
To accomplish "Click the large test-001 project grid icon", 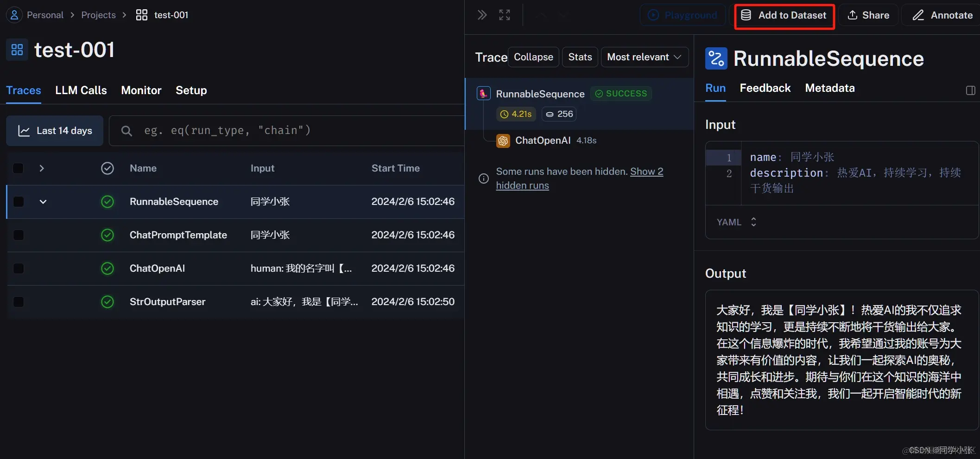I will point(17,50).
